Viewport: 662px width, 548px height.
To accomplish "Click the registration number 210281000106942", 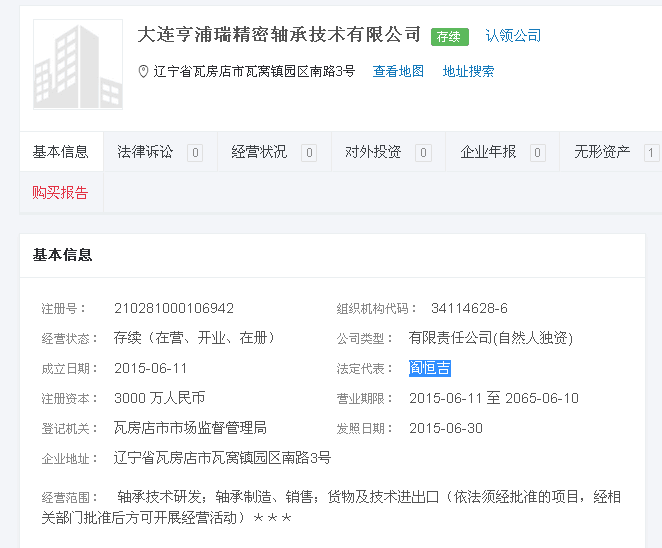I will coord(174,308).
